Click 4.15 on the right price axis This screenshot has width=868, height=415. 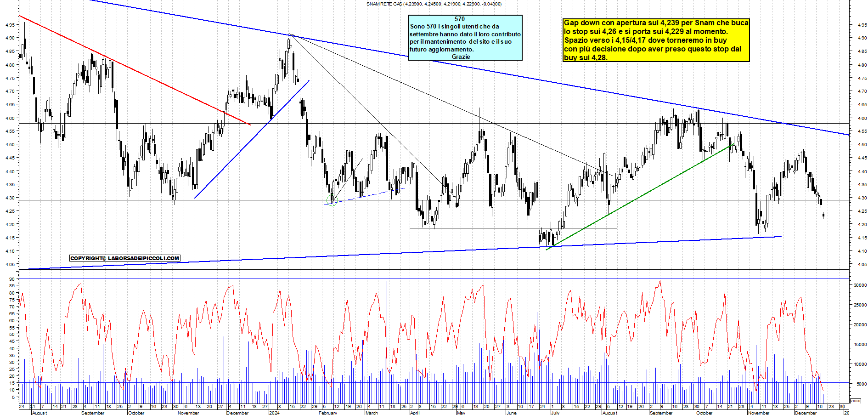tap(862, 238)
